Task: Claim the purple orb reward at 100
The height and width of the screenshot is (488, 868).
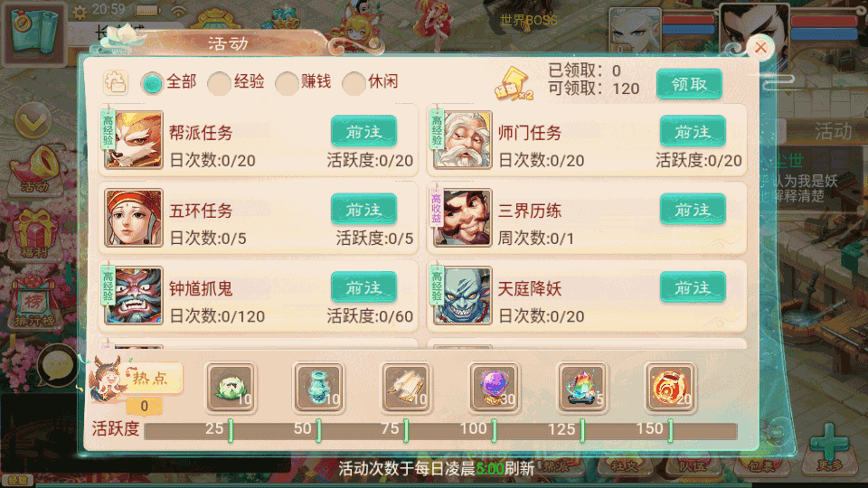Action: pos(494,388)
